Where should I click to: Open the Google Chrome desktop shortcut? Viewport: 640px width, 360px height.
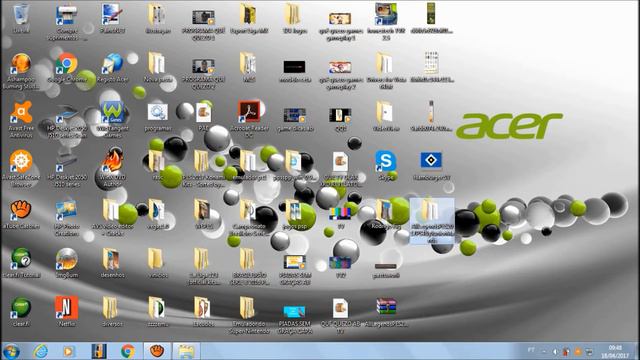(67, 64)
